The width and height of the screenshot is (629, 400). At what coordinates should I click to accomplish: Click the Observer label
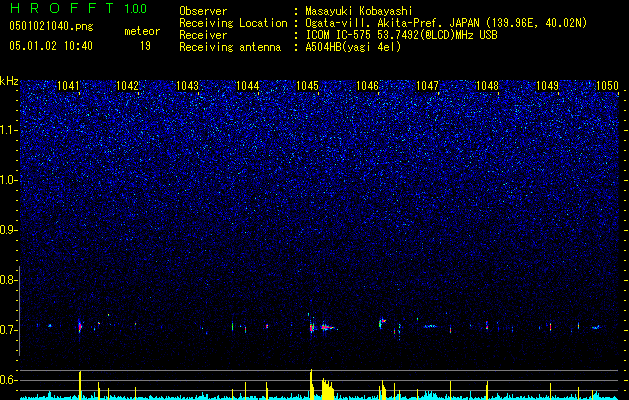[203, 11]
